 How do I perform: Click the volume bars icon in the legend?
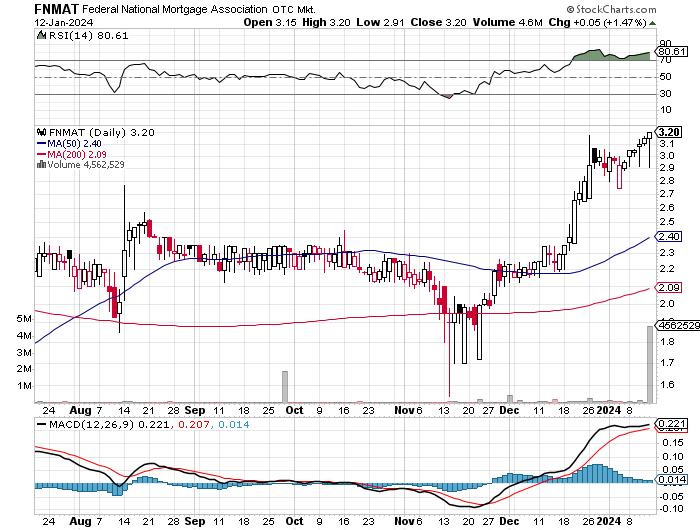[x=41, y=164]
